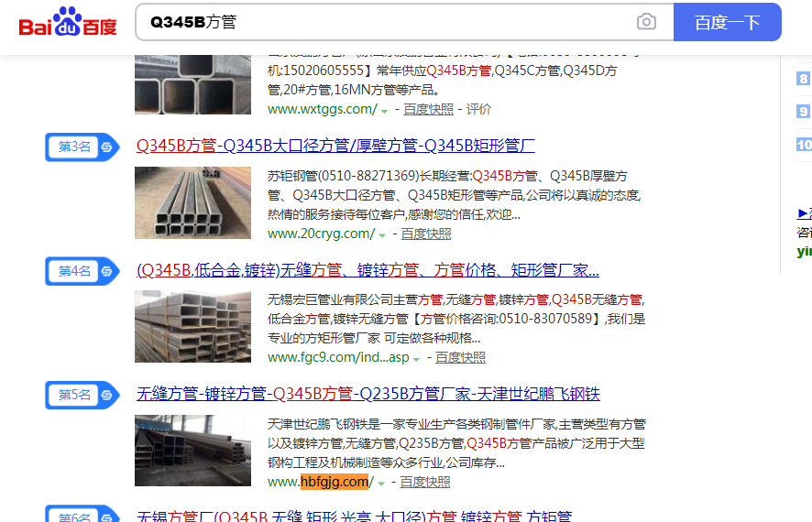Open thumbnail of 无锡宏巨管业 result
Screen dimensions: 812x522
pyautogui.click(x=192, y=326)
